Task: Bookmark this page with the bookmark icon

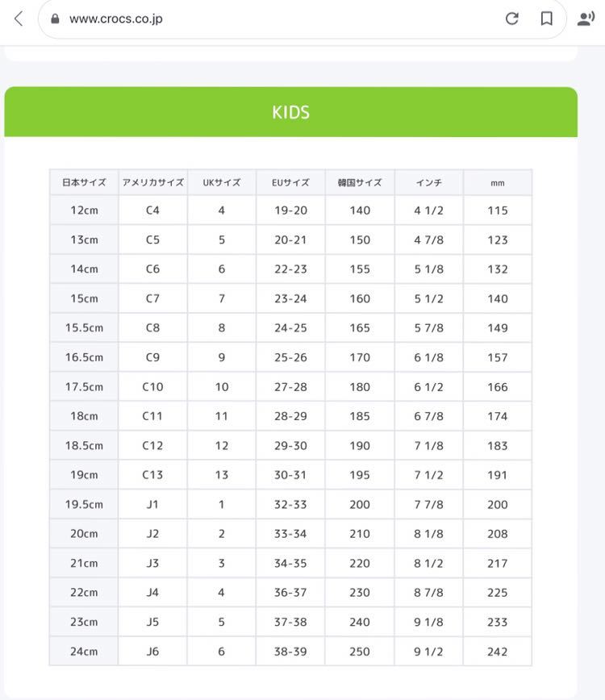Action: tap(546, 19)
